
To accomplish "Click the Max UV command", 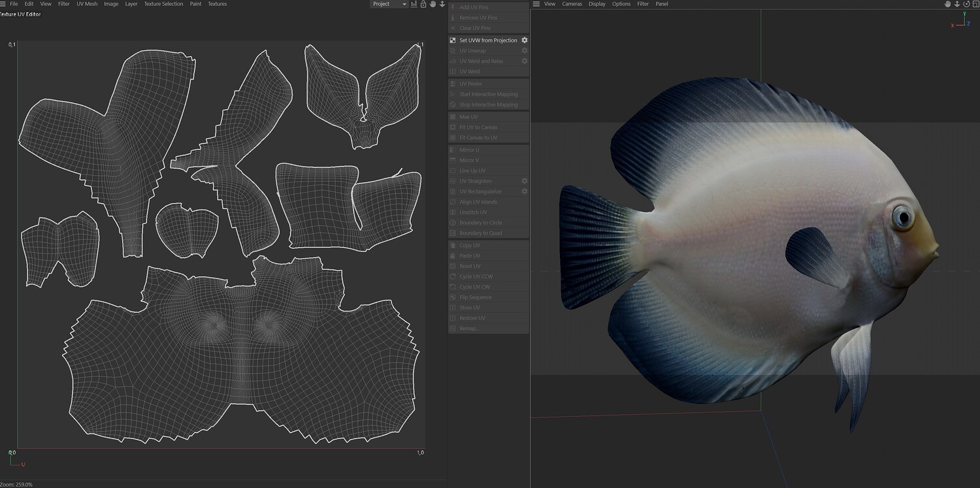I will point(489,117).
